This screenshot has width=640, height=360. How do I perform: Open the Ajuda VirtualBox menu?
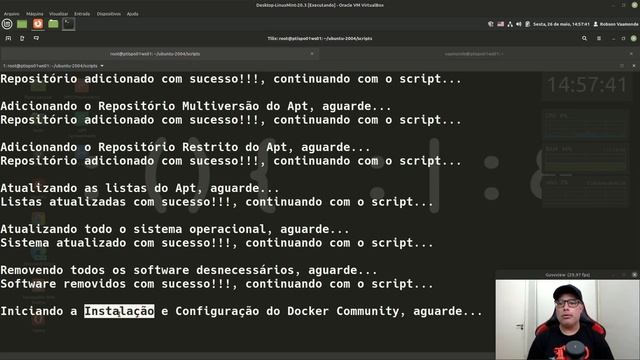(x=133, y=14)
